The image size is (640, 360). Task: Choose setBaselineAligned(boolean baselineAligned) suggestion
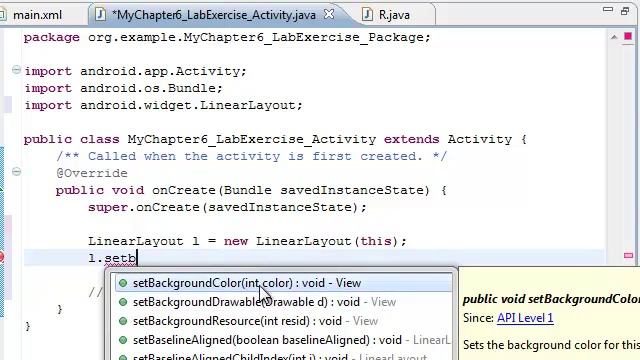click(283, 340)
